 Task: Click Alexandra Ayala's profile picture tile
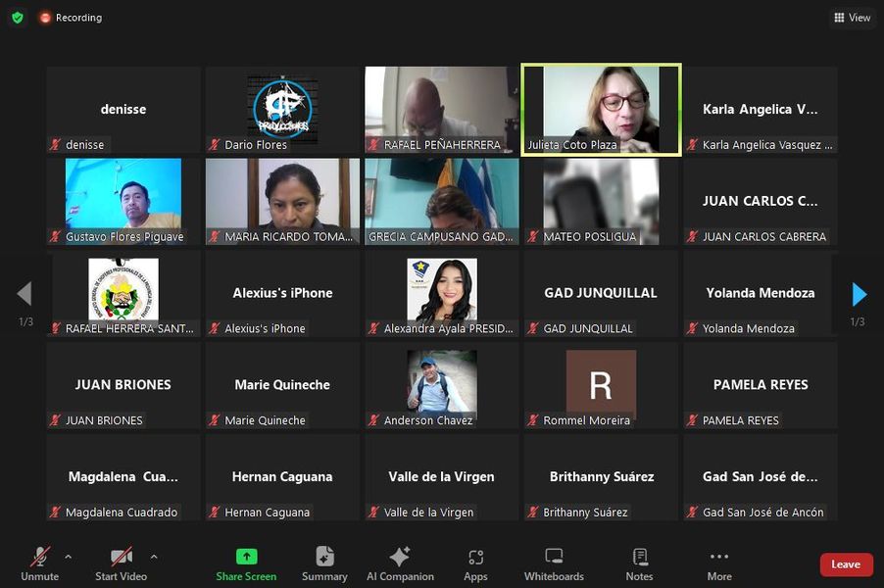pyautogui.click(x=442, y=291)
